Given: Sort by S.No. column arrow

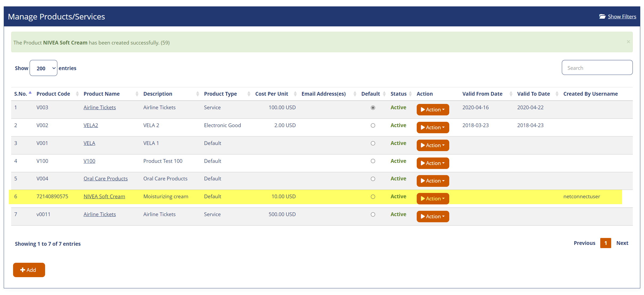Looking at the screenshot, I should click(x=30, y=93).
